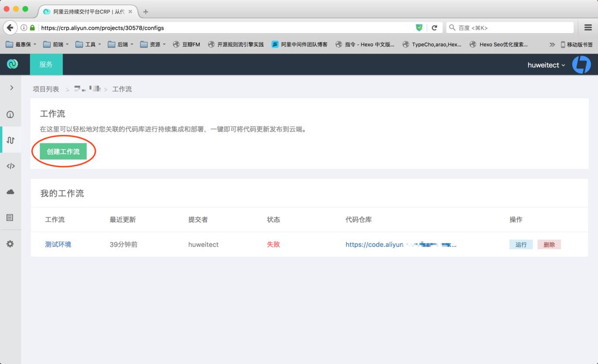Viewport: 598px width, 364px height.
Task: Close the 阿里云持续交付平台CRP tab
Action: pos(130,12)
